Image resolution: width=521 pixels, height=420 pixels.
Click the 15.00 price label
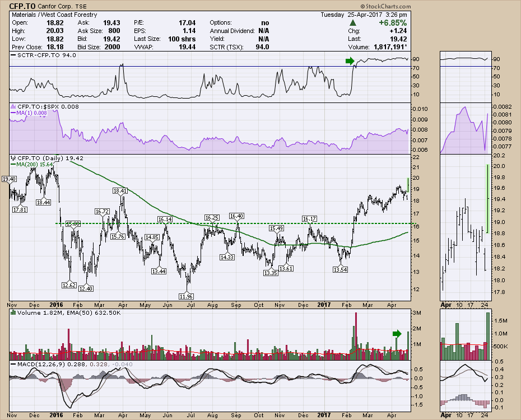[x=73, y=224]
